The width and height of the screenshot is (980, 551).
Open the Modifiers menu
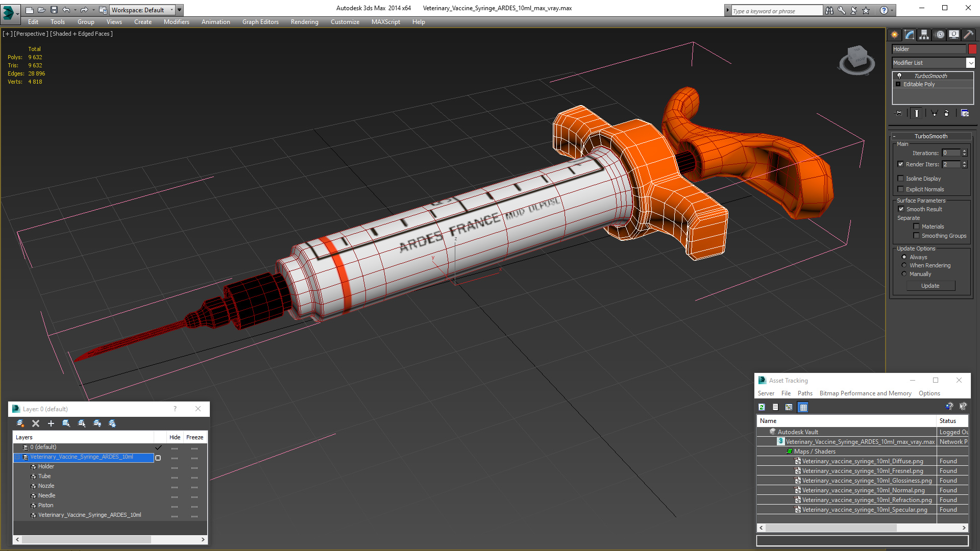(176, 22)
